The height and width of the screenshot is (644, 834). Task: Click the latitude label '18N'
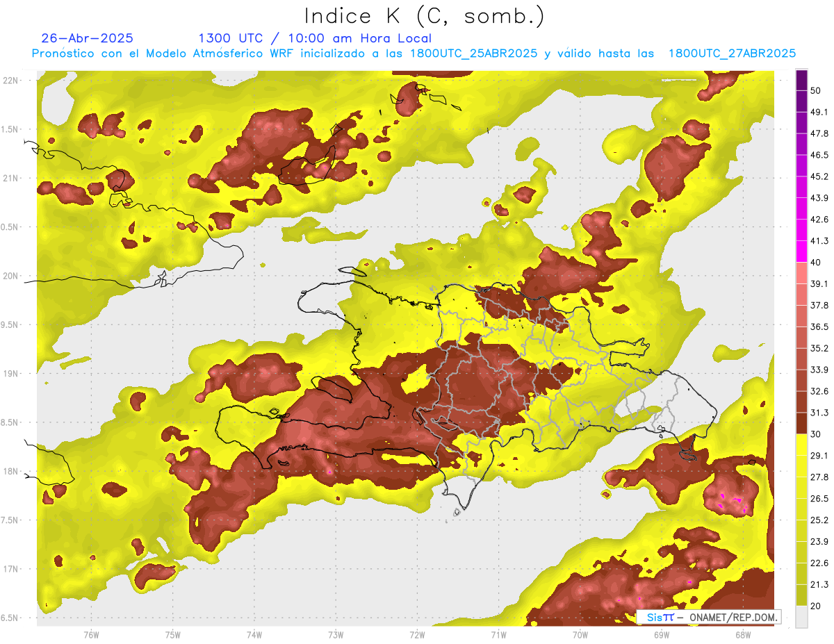(x=11, y=472)
